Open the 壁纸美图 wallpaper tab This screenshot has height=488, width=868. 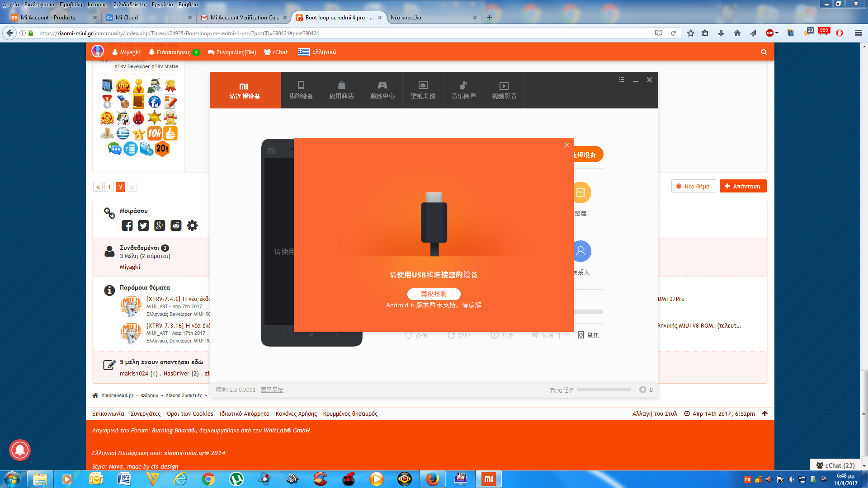tap(423, 90)
